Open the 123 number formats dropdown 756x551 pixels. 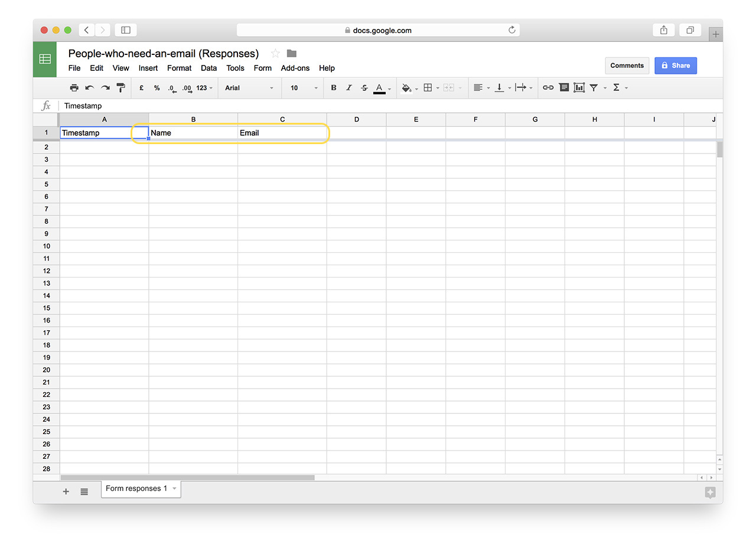click(204, 88)
